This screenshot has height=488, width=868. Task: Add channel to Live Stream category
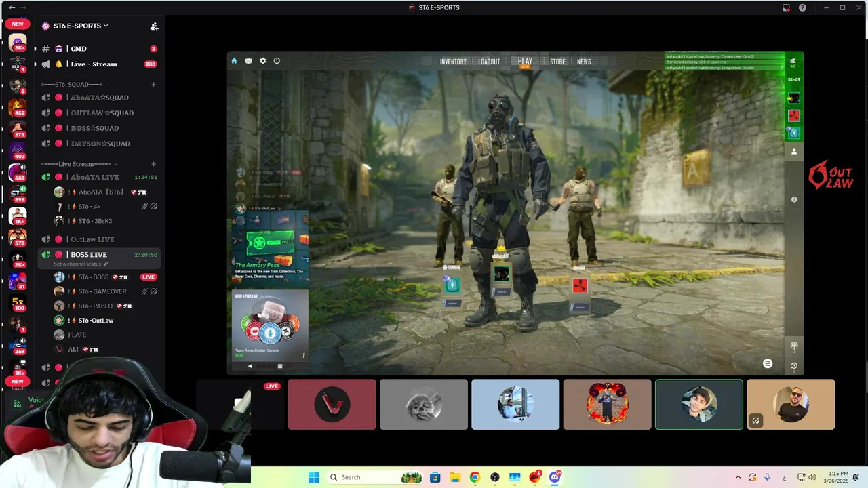[x=154, y=164]
